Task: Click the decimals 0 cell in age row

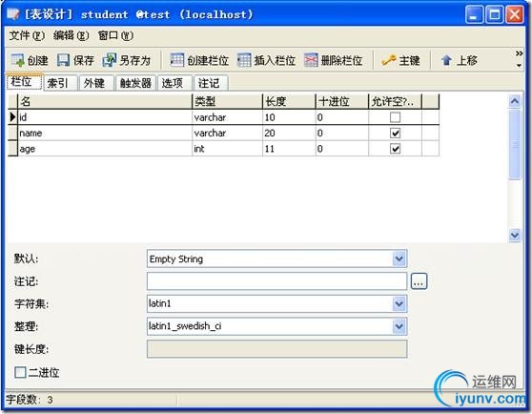Action: click(342, 149)
